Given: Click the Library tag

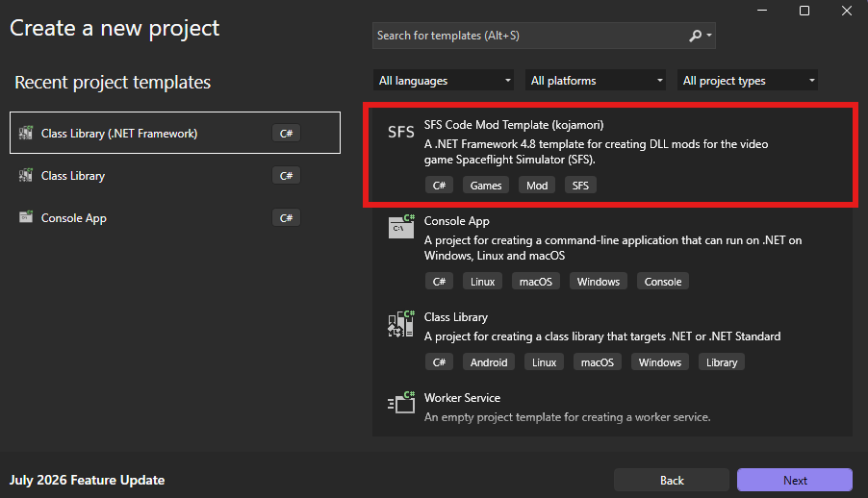Looking at the screenshot, I should pos(722,361).
